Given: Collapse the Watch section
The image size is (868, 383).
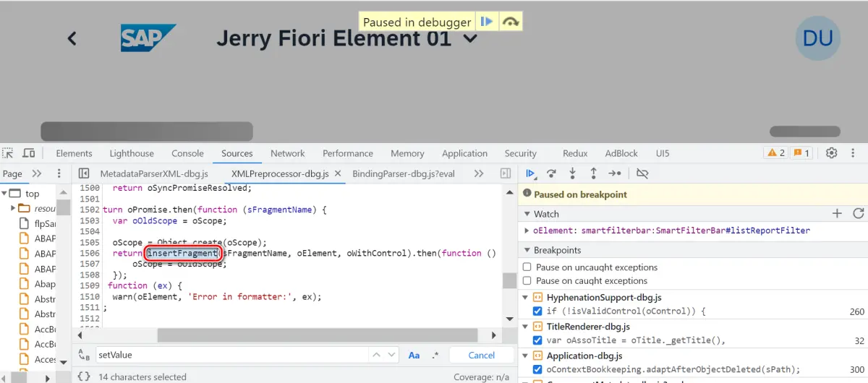Looking at the screenshot, I should [527, 214].
